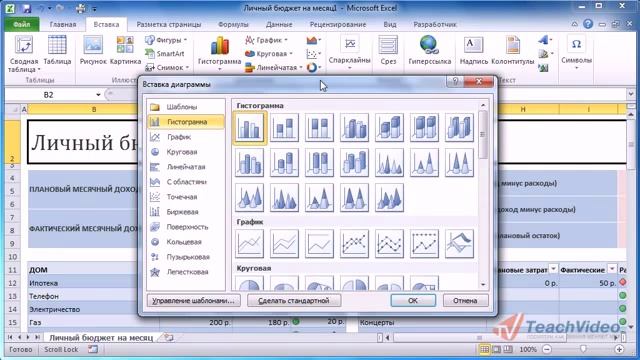Select Кольцевая chart category
The width and height of the screenshot is (640, 360).
(x=185, y=242)
